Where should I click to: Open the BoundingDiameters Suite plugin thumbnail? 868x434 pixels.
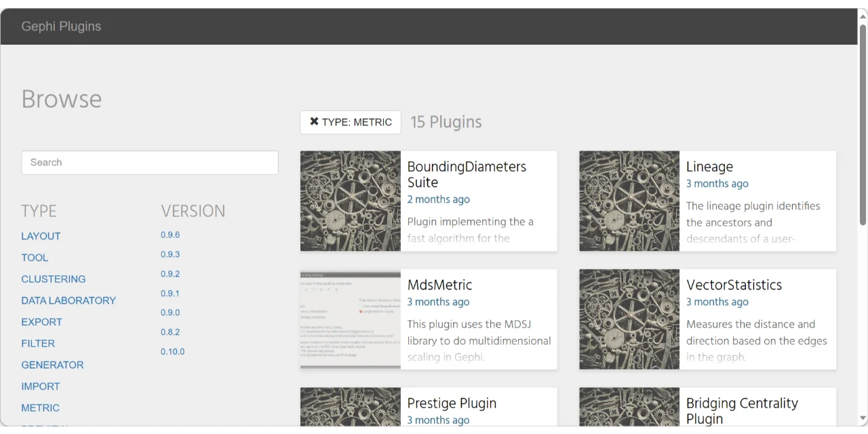coord(351,201)
